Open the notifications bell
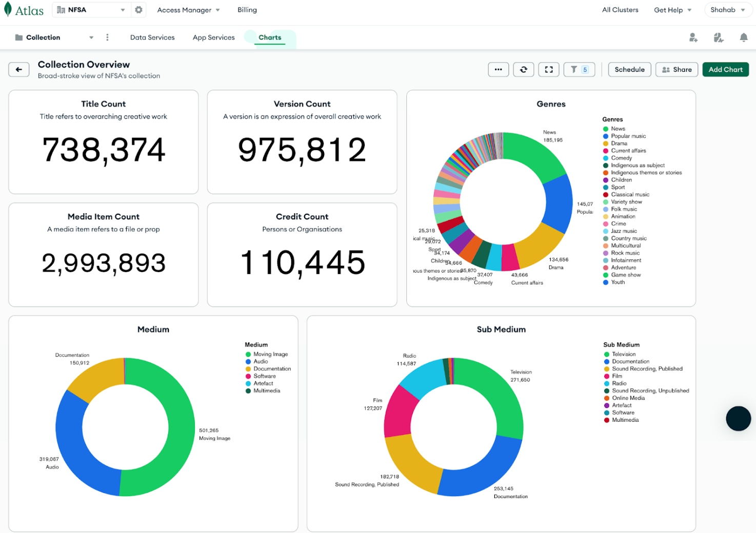756x533 pixels. pos(743,37)
